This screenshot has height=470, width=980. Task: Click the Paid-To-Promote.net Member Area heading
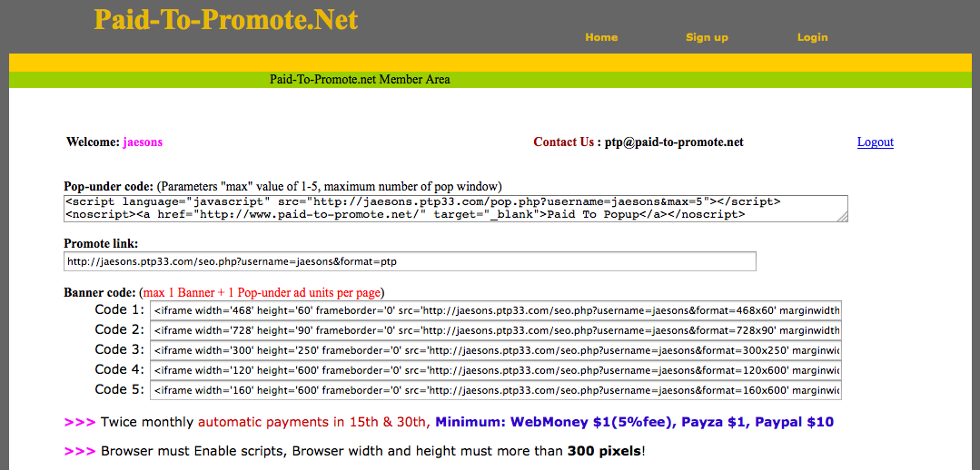pyautogui.click(x=360, y=80)
